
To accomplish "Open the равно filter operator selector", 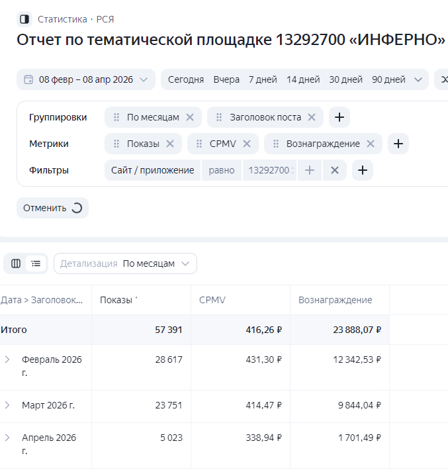I will [222, 170].
